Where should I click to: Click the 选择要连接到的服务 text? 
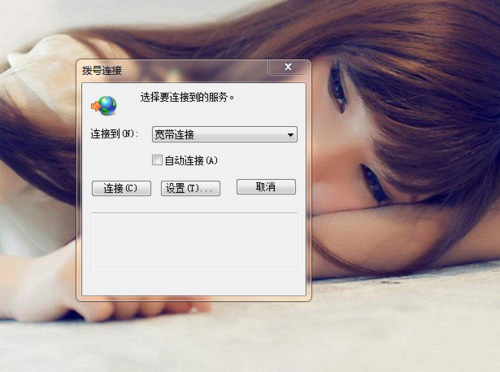coord(187,97)
